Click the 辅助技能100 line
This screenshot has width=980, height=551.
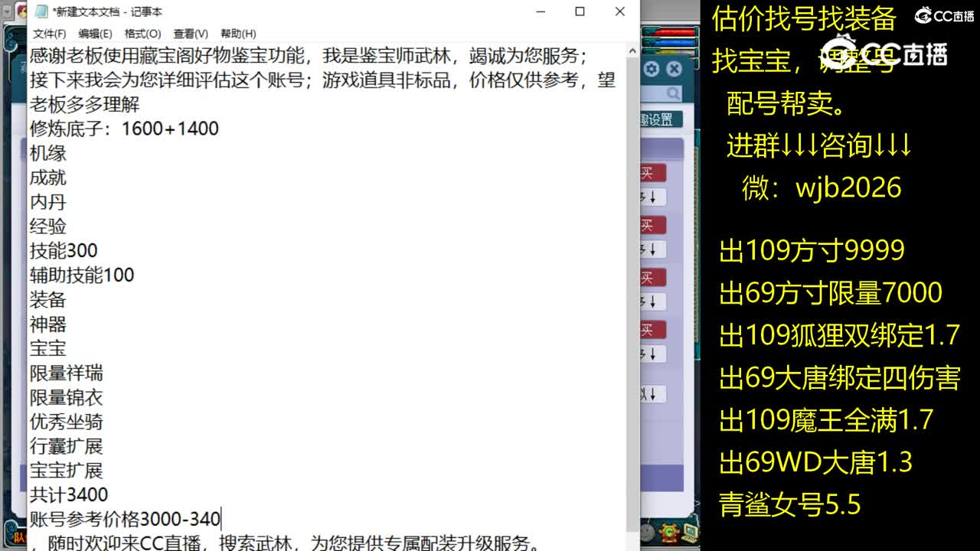pos(82,275)
